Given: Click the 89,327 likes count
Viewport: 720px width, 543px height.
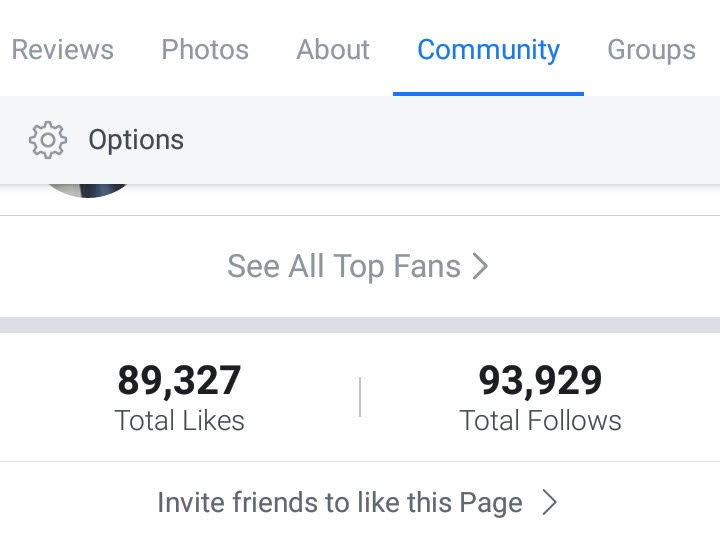Looking at the screenshot, I should click(x=179, y=380).
